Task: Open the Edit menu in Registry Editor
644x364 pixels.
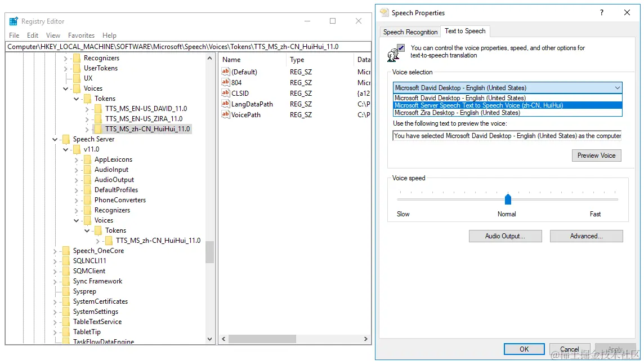Action: pyautogui.click(x=33, y=35)
